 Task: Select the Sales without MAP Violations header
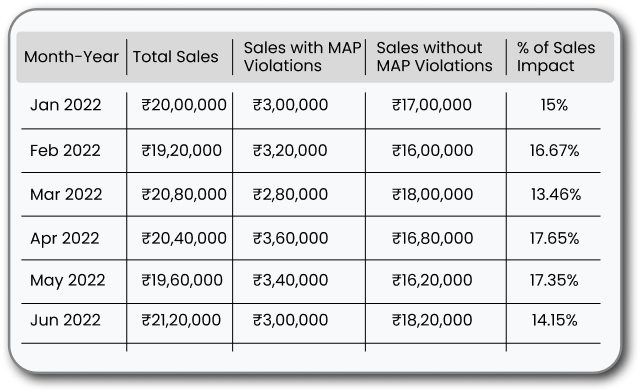(x=434, y=57)
